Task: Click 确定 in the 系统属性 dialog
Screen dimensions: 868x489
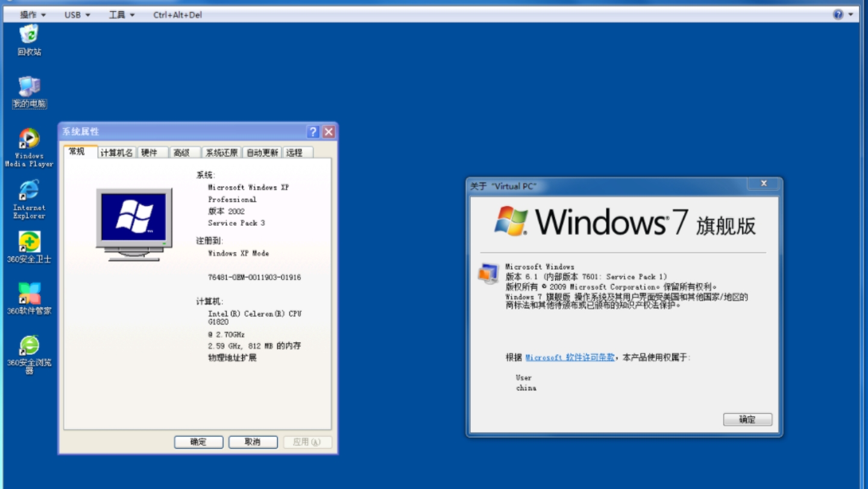Action: (198, 442)
